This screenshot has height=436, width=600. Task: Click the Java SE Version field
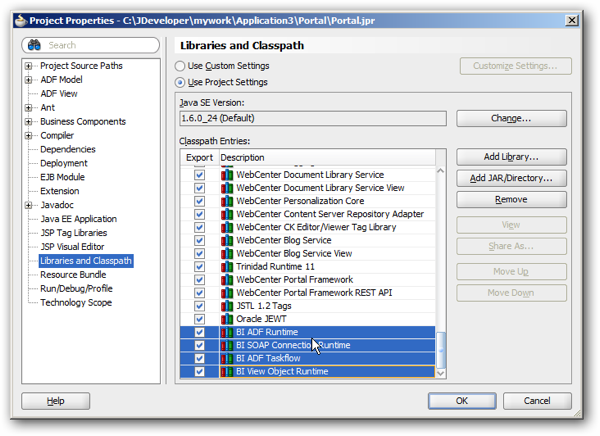coord(313,118)
